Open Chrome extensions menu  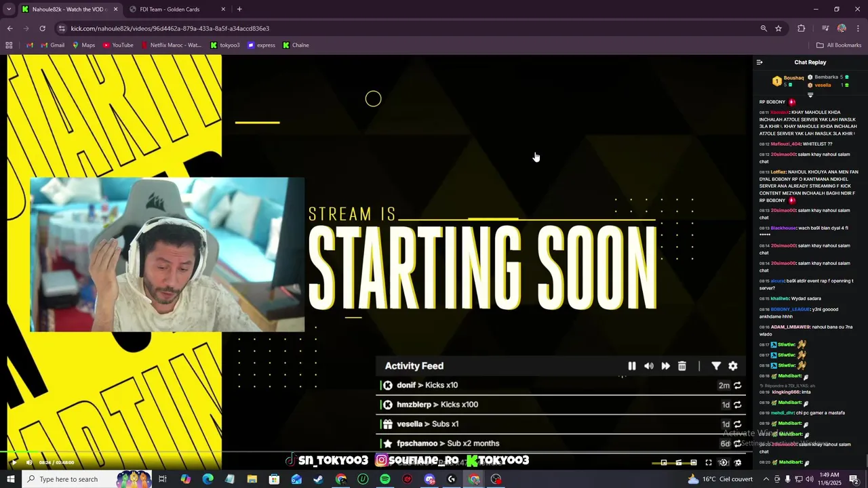pyautogui.click(x=802, y=28)
